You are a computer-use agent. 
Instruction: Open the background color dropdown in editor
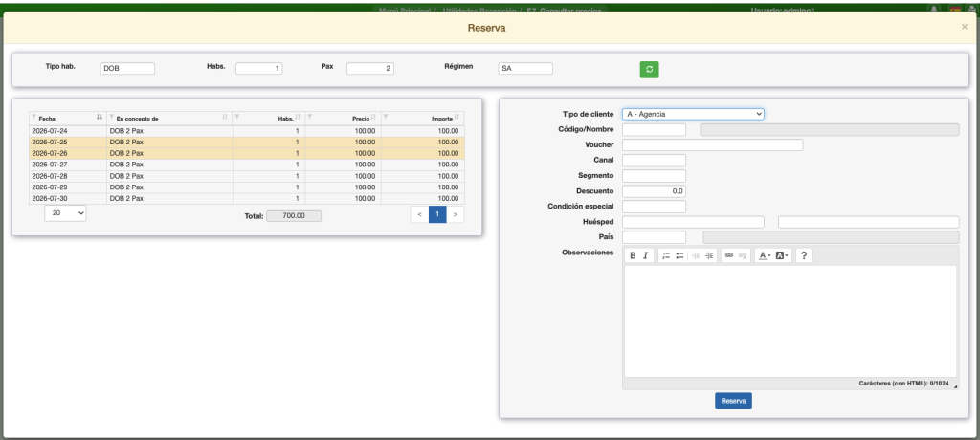pyautogui.click(x=782, y=255)
